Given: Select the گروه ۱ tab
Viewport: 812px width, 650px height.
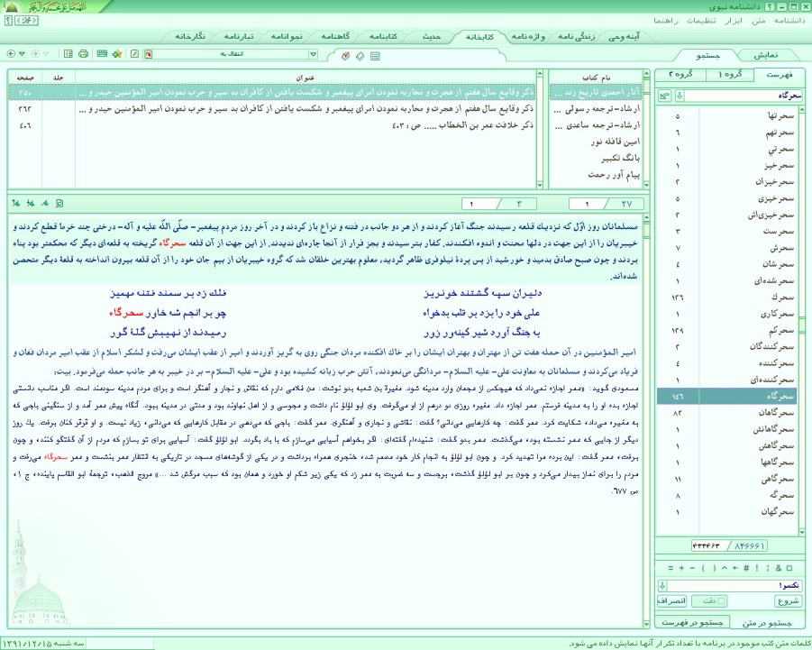Looking at the screenshot, I should [x=730, y=75].
